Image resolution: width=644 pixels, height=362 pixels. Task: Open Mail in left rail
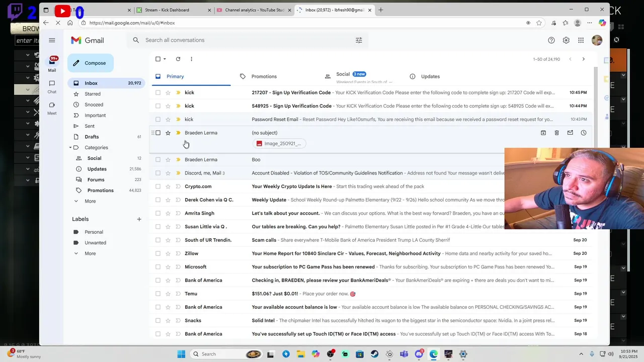[x=52, y=64]
